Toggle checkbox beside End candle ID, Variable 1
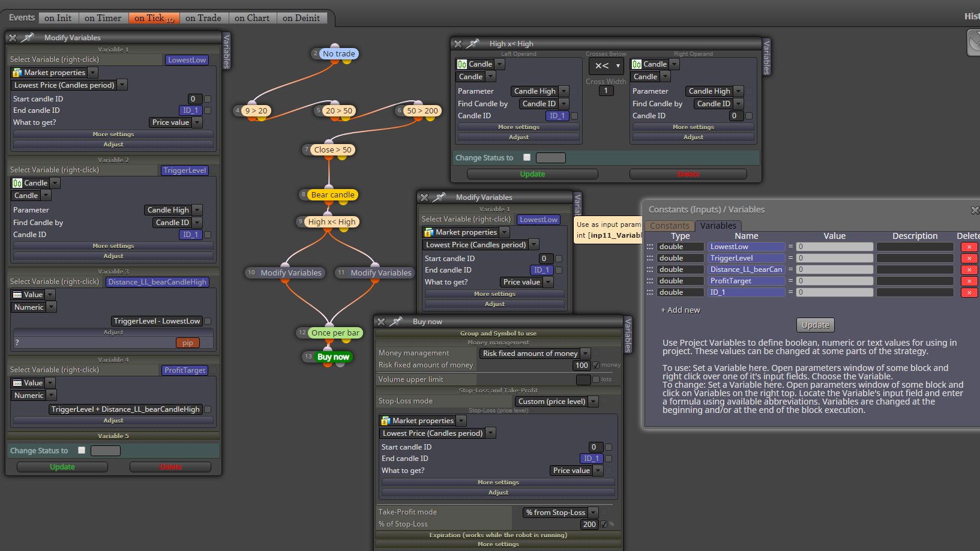980x551 pixels. click(208, 110)
